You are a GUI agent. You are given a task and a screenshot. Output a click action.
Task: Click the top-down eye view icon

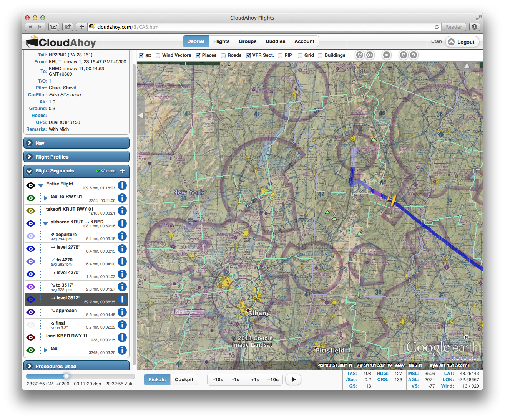(360, 55)
